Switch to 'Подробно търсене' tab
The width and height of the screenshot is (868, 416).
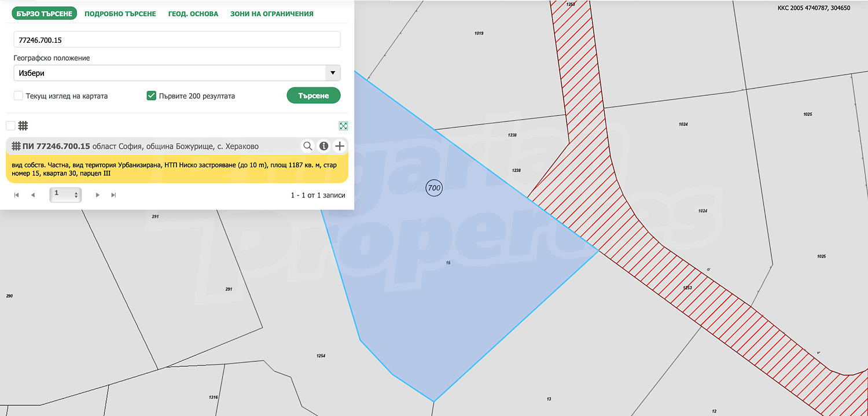point(120,13)
